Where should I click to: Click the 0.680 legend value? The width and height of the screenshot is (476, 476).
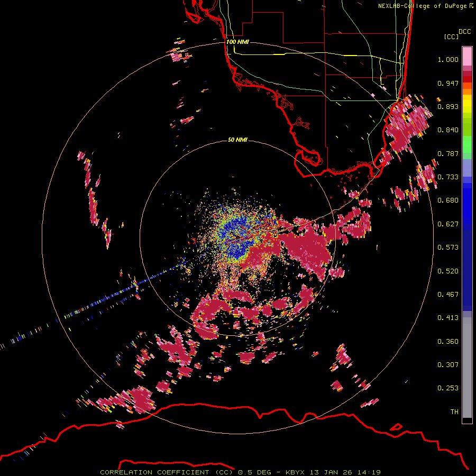(448, 200)
